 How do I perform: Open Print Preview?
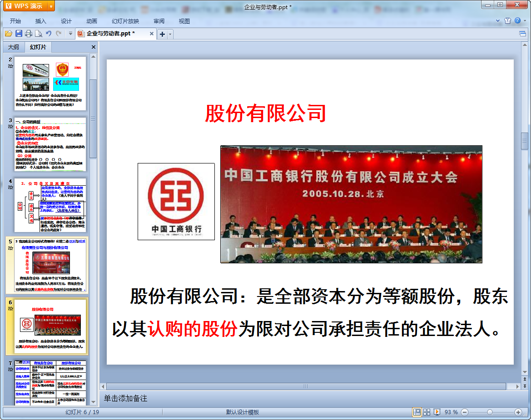point(39,34)
